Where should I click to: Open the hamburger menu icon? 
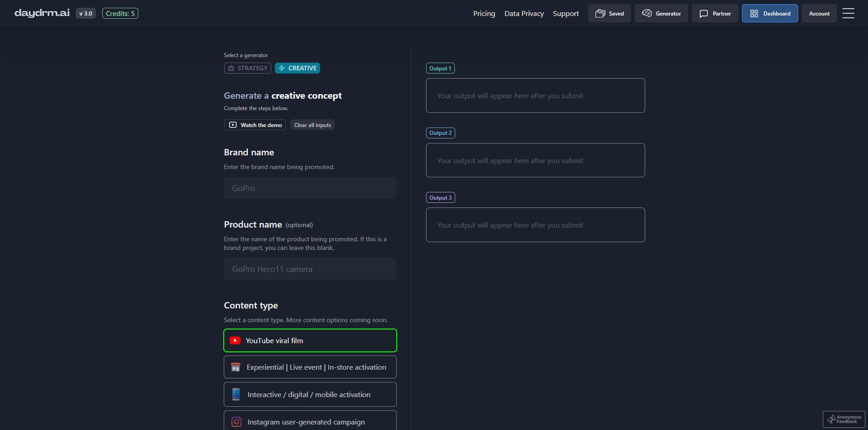[x=848, y=13]
